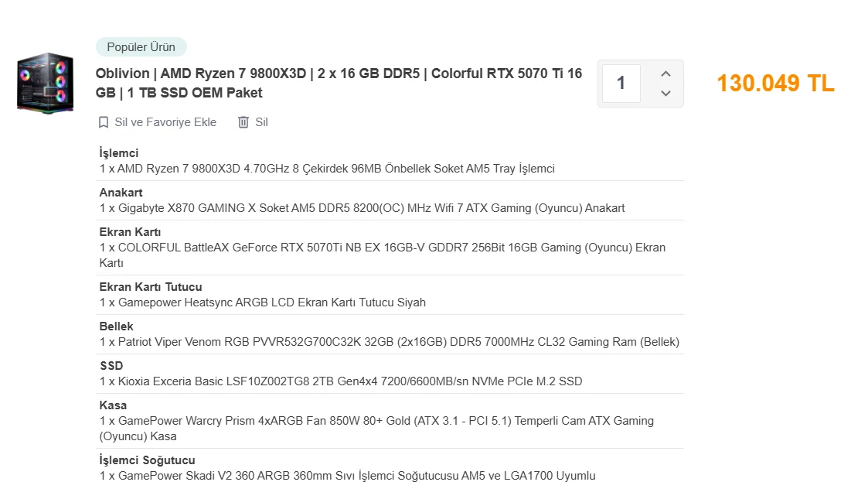This screenshot has height=499, width=868.
Task: Click the Sil ve Favoriye Ekle link text
Action: 165,122
